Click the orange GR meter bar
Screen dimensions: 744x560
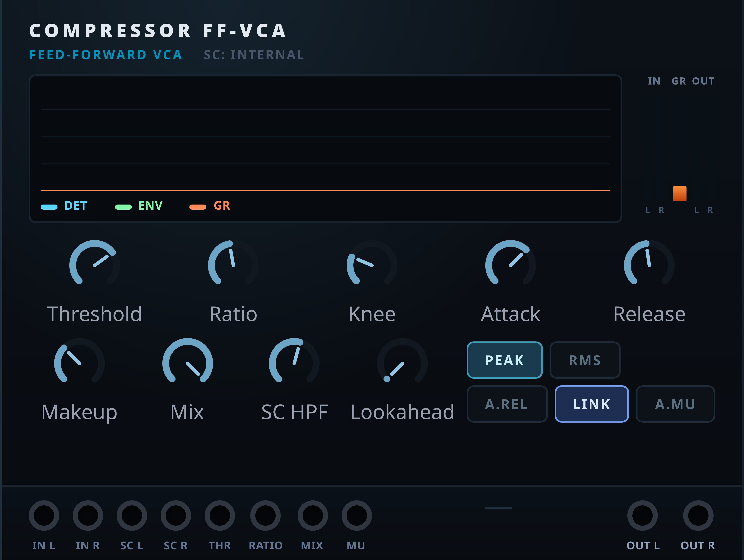(x=679, y=194)
